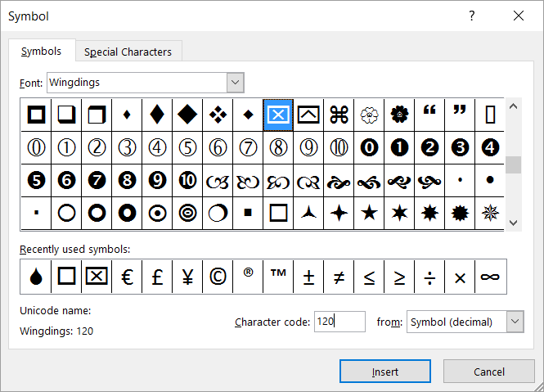Expand the 'from' Symbol (decimal) dropdown
The width and height of the screenshot is (544, 392).
[x=515, y=322]
